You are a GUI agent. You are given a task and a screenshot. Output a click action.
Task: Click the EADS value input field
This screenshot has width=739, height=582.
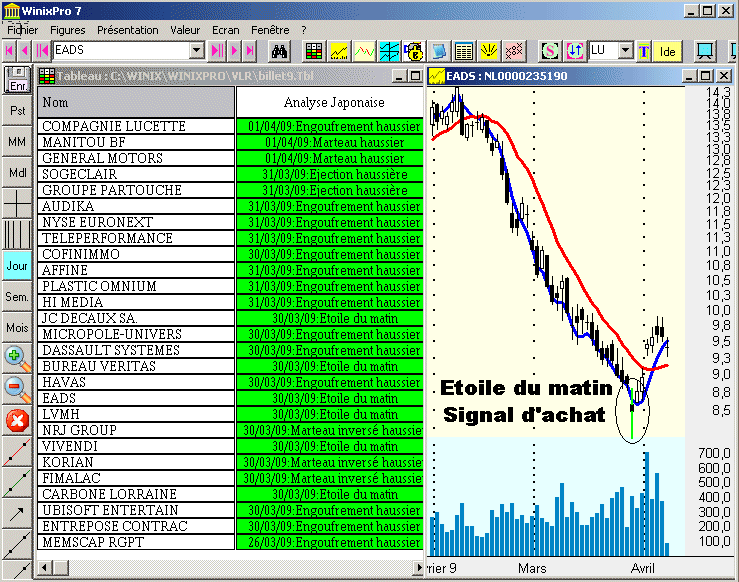click(122, 50)
